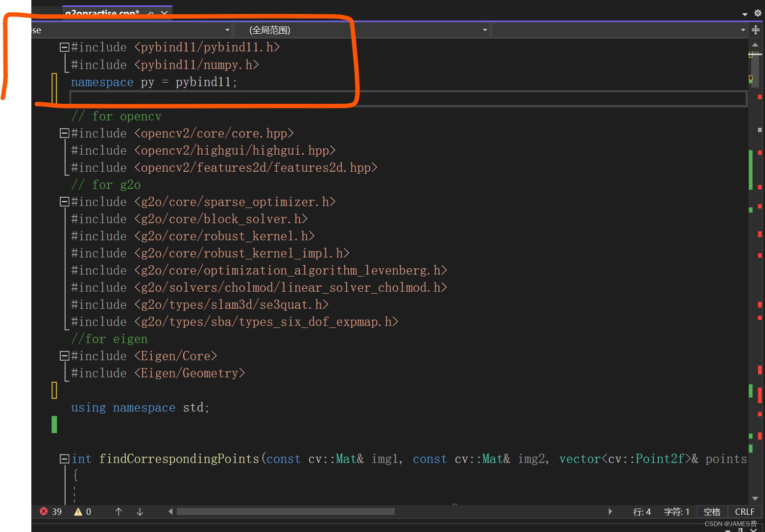
Task: Go to next issue with down arrow
Action: tap(140, 511)
